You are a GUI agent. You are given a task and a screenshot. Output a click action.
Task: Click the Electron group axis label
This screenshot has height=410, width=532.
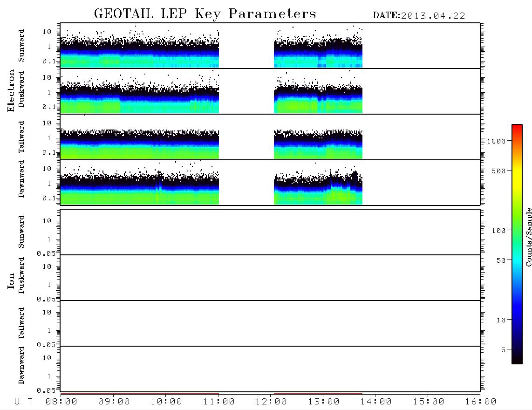pos(11,90)
